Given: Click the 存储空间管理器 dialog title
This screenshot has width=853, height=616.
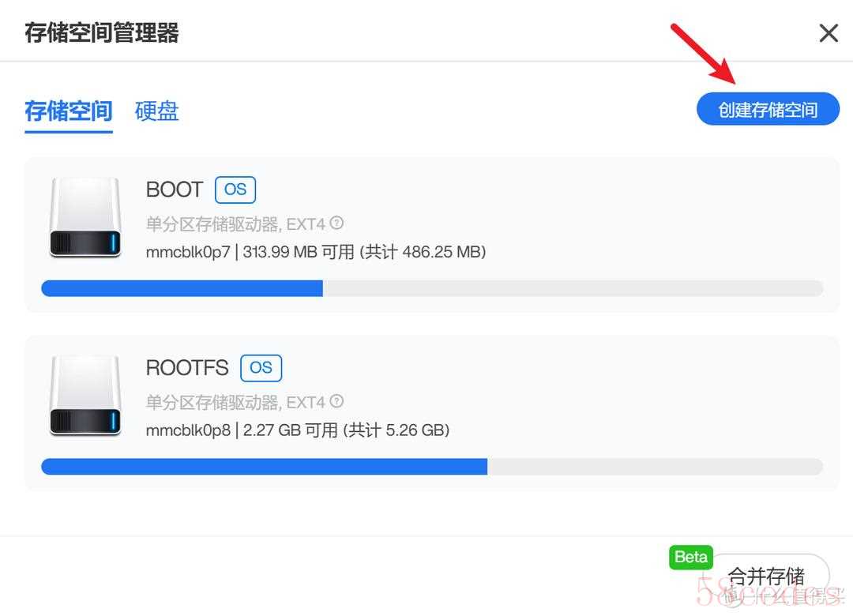Looking at the screenshot, I should click(102, 32).
